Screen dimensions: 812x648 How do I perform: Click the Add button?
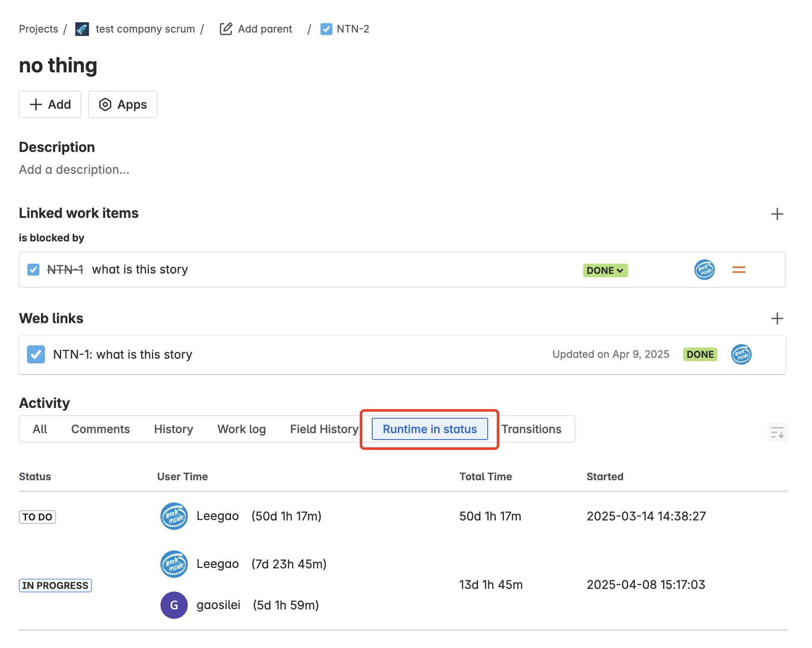(x=50, y=104)
